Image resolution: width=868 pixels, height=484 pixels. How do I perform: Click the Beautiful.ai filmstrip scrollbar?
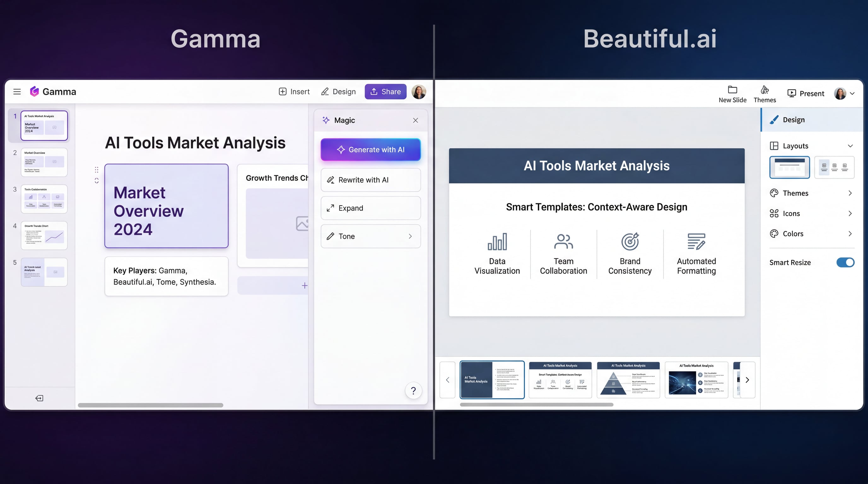537,405
